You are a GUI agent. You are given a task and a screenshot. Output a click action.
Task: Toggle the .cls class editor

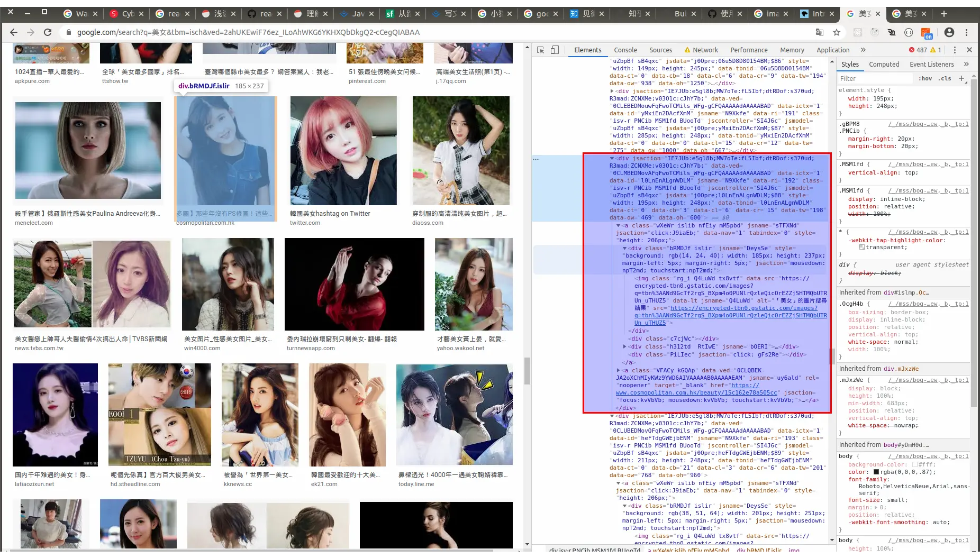click(945, 78)
